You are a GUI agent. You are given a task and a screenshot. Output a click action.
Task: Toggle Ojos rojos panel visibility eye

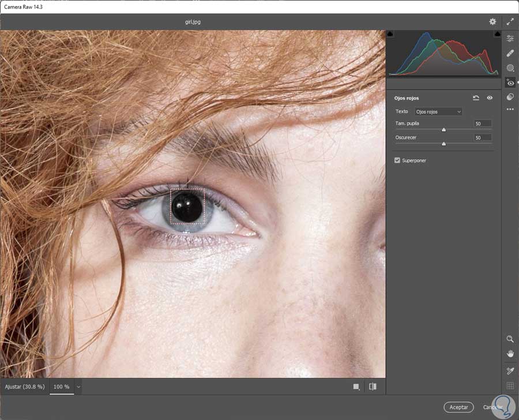coord(490,98)
